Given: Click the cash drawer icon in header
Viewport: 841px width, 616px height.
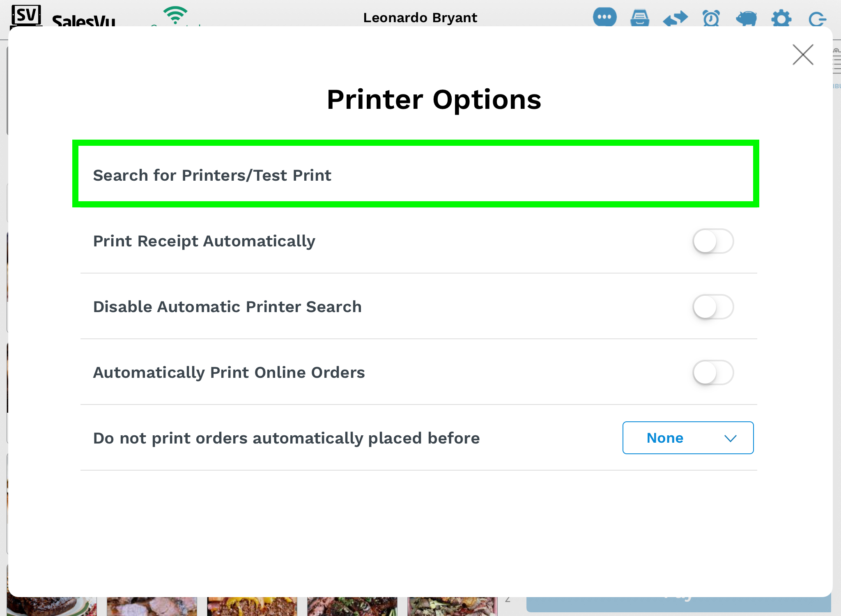Looking at the screenshot, I should [x=640, y=18].
